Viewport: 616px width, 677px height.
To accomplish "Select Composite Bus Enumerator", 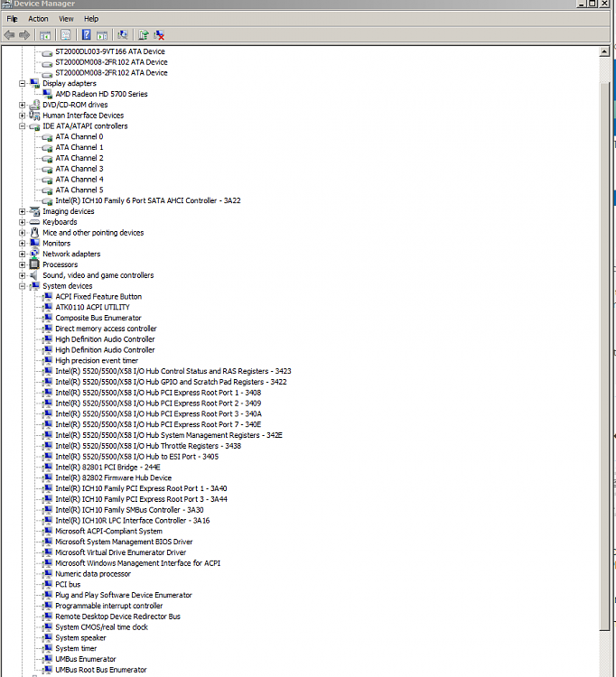I will point(98,318).
